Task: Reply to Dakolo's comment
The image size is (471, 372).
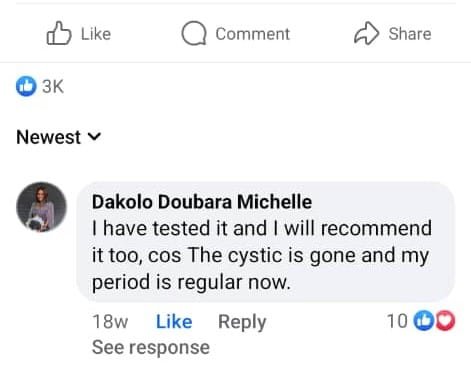Action: pos(242,322)
